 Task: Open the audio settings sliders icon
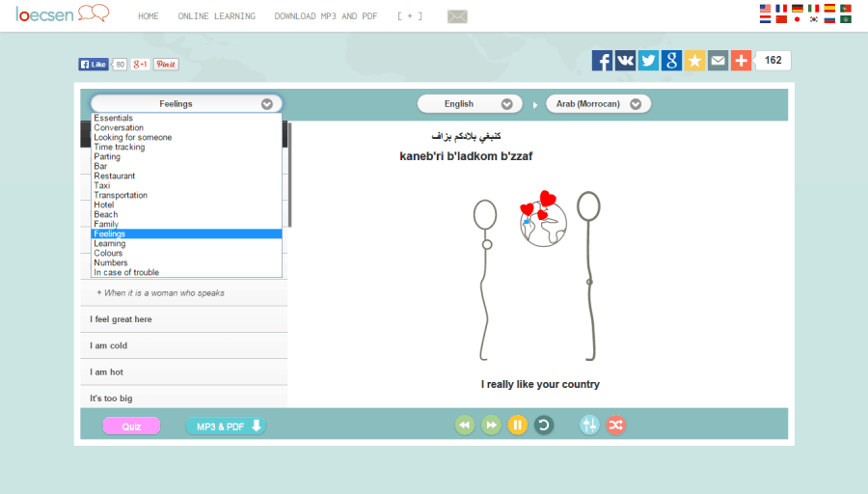tap(589, 425)
